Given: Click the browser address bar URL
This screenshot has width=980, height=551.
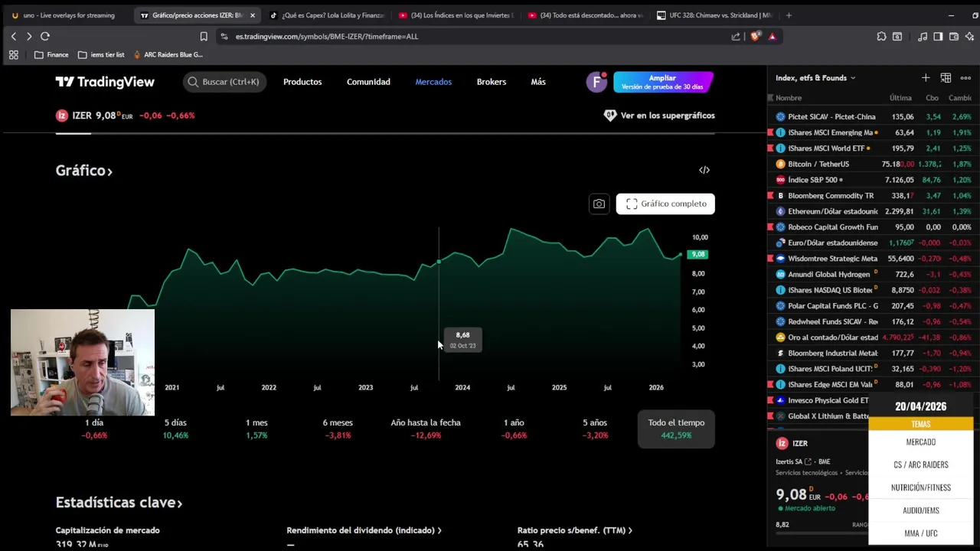Looking at the screenshot, I should click(326, 36).
